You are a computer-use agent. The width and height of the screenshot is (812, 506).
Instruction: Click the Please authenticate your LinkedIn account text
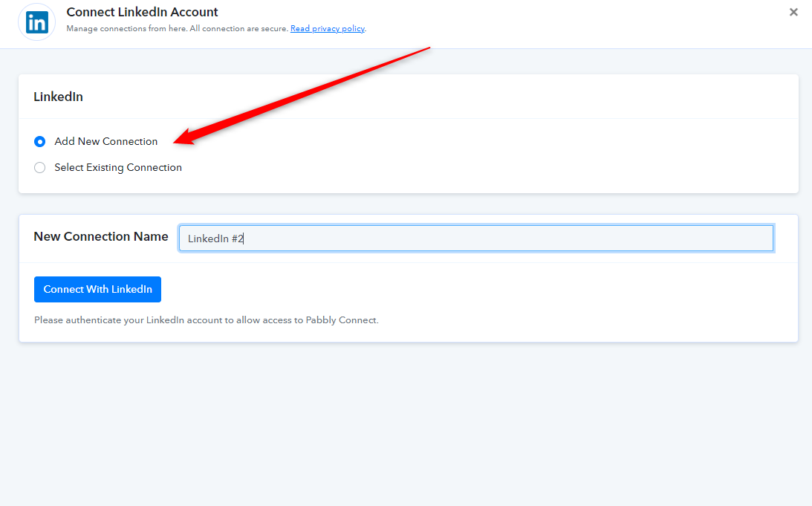tap(206, 320)
